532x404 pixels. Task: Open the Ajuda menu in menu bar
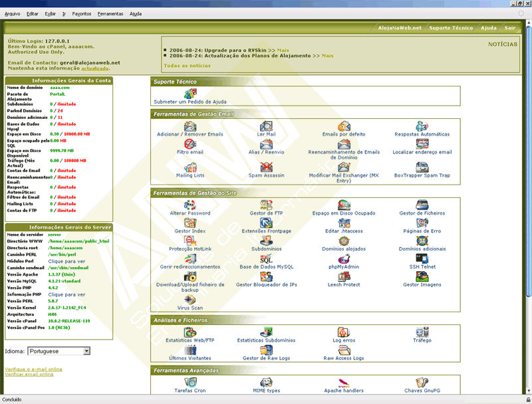pos(136,14)
